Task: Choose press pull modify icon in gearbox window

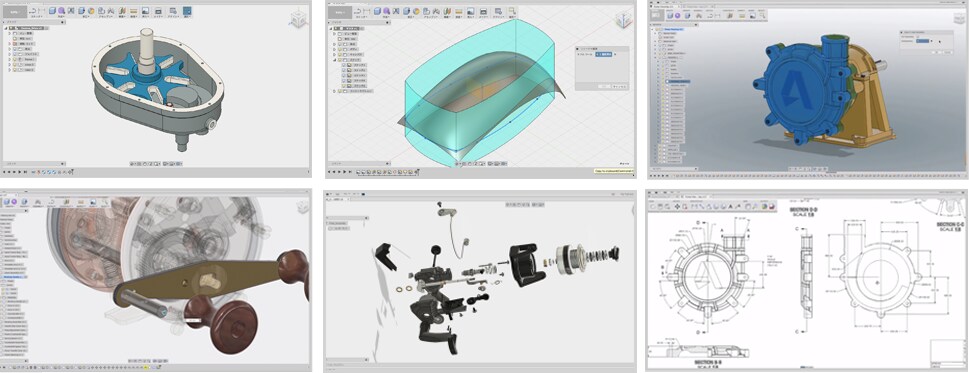Action: pos(81,10)
